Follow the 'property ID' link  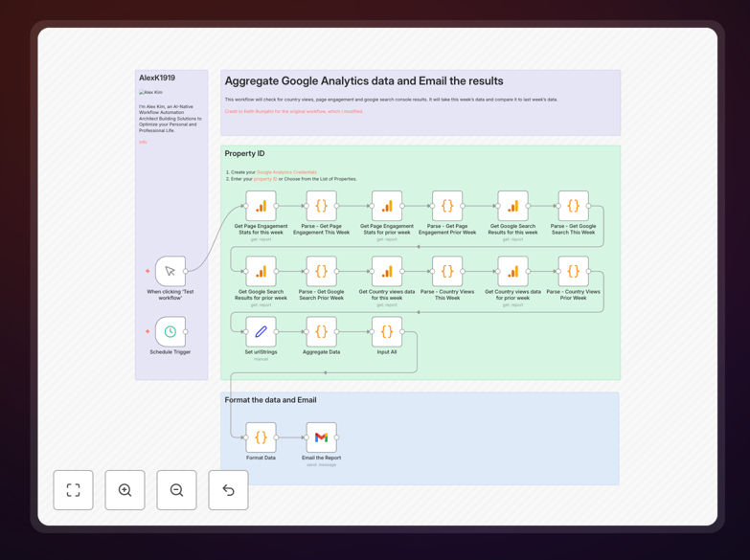265,179
